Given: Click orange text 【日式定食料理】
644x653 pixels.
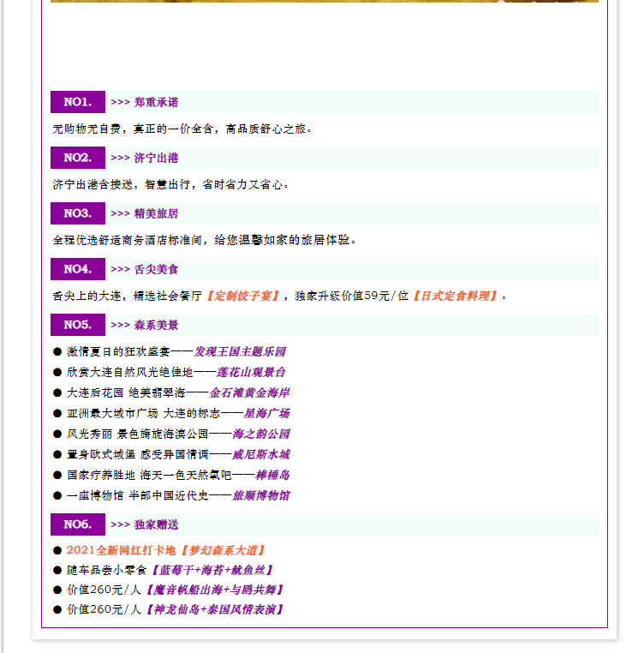Looking at the screenshot, I should [455, 297].
